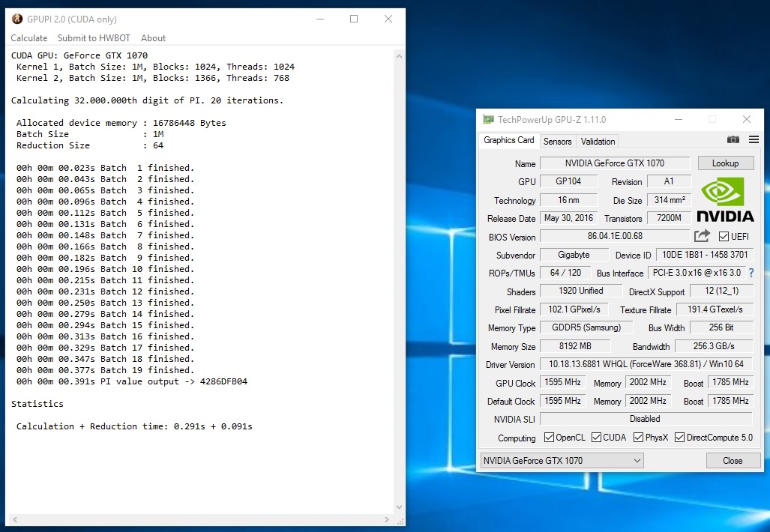
Task: Toggle the CUDA checkbox
Action: click(596, 438)
